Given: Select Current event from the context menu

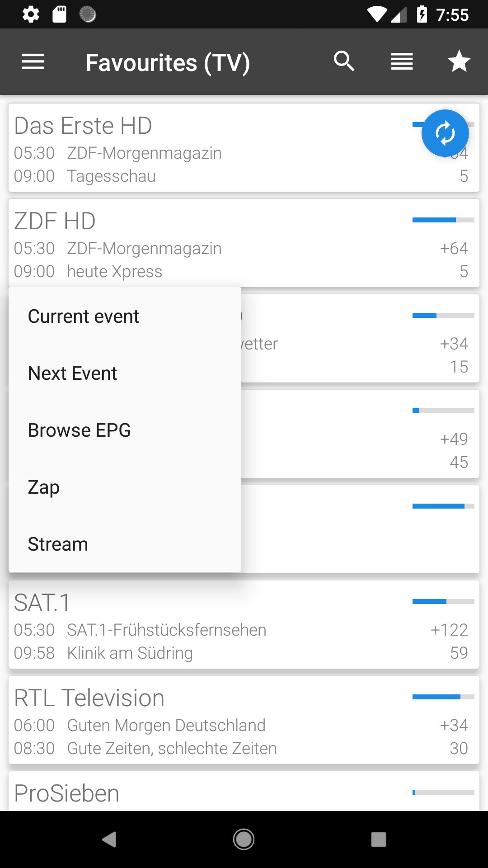Looking at the screenshot, I should pos(84,316).
